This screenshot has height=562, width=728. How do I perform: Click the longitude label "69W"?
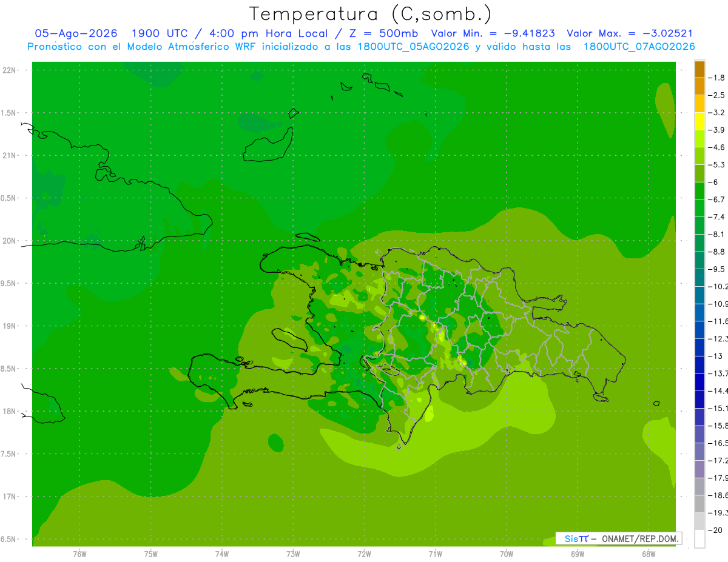pos(577,554)
